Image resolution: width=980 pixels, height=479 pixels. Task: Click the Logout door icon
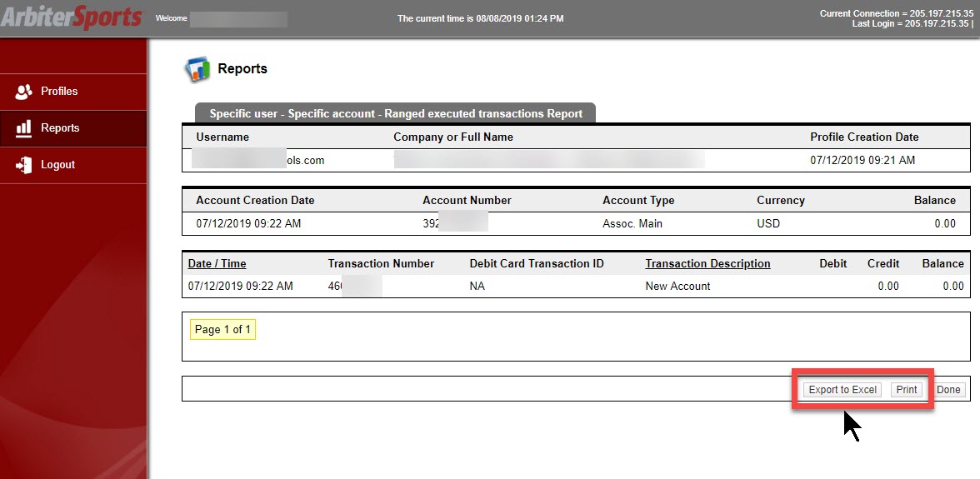23,165
